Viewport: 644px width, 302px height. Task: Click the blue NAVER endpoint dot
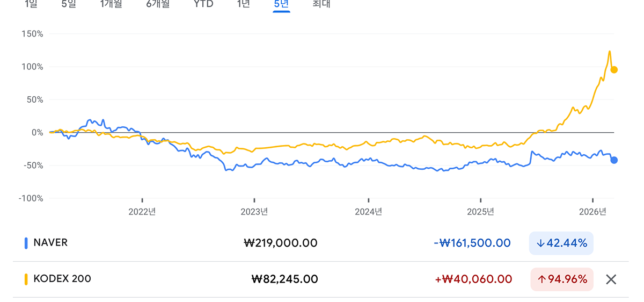tap(614, 160)
